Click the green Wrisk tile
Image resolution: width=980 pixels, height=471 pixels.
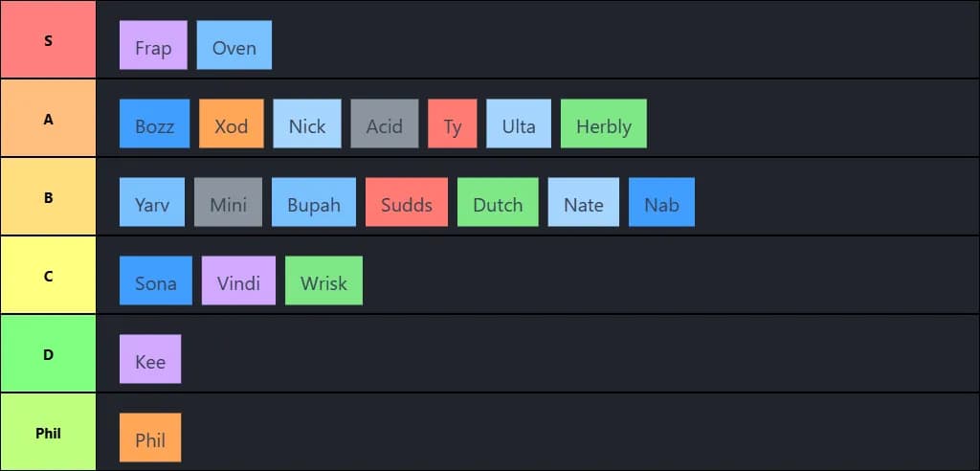pyautogui.click(x=323, y=281)
